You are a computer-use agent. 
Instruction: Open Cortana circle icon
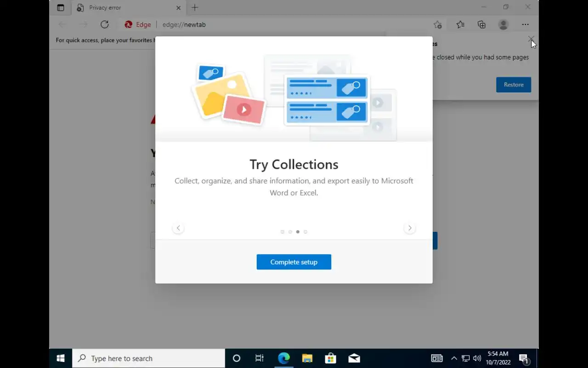tap(237, 358)
